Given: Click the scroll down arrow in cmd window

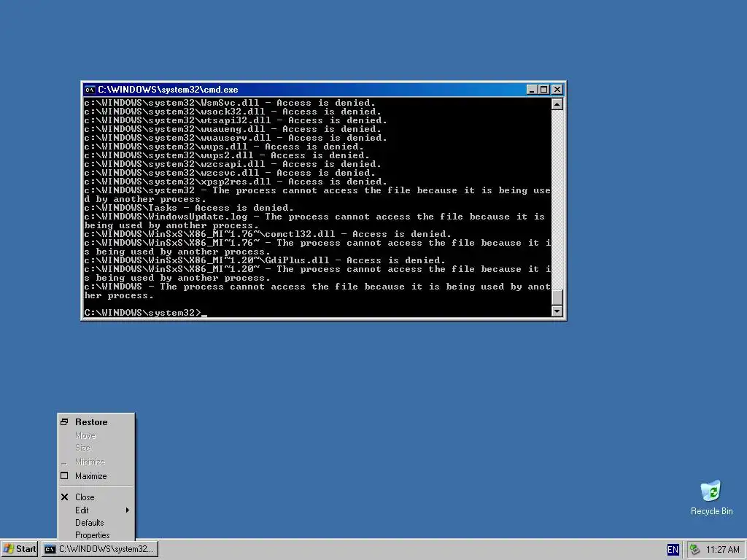Looking at the screenshot, I should [x=557, y=311].
